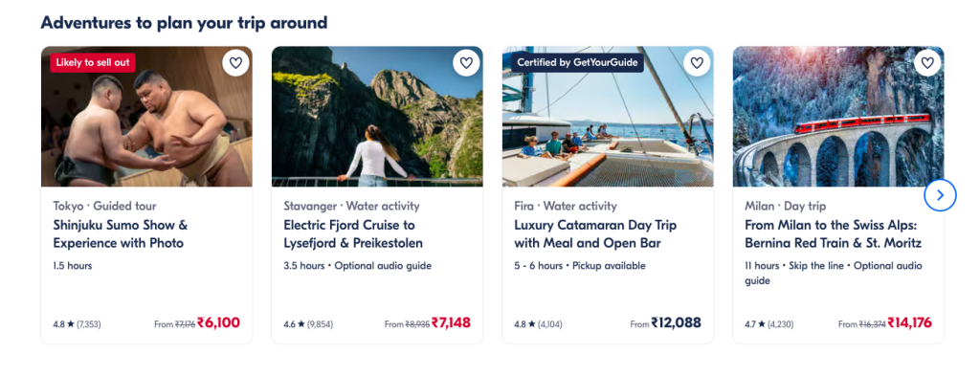
Task: Open Shinjuku Sumo Show & Experience title
Action: click(x=121, y=234)
